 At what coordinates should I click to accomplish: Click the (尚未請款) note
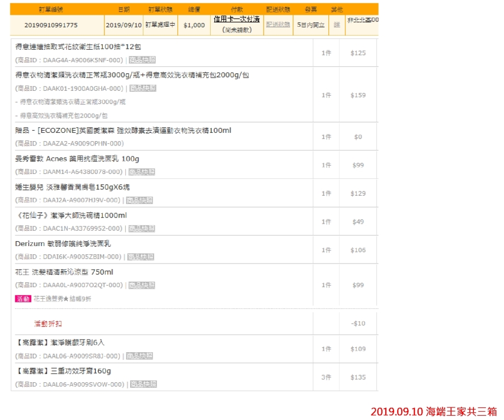point(237,30)
